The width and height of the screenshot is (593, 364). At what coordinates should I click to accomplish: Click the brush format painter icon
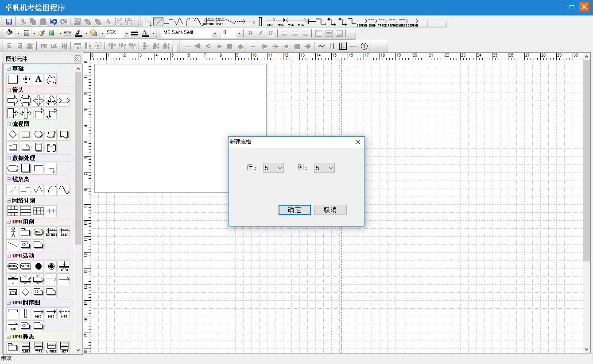[x=42, y=33]
